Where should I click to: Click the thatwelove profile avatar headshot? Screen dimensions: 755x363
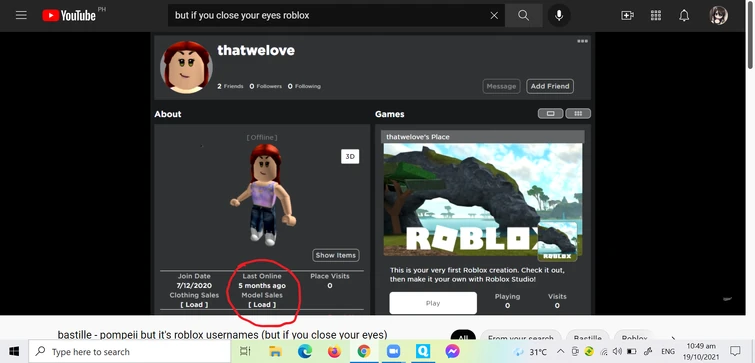point(186,67)
